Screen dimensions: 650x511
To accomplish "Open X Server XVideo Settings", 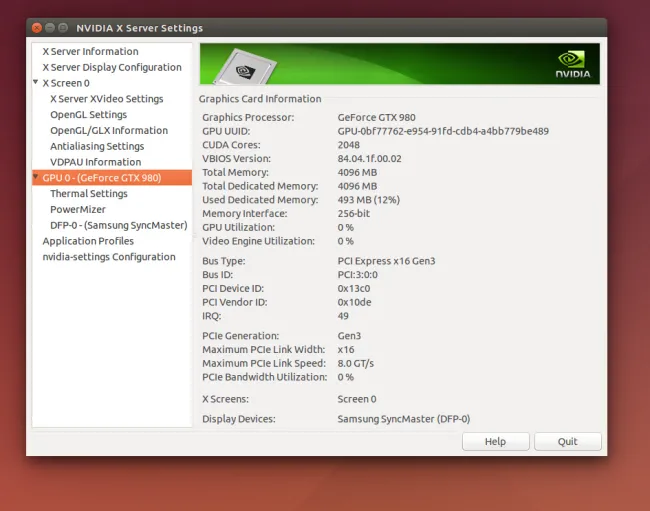I will [x=107, y=99].
